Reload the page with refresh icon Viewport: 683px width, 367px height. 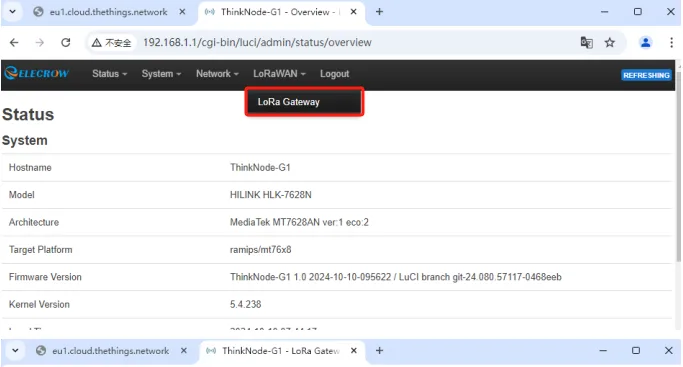pos(66,43)
